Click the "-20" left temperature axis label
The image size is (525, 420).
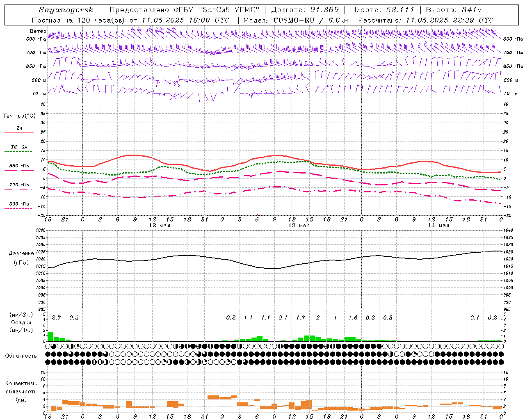click(x=42, y=215)
